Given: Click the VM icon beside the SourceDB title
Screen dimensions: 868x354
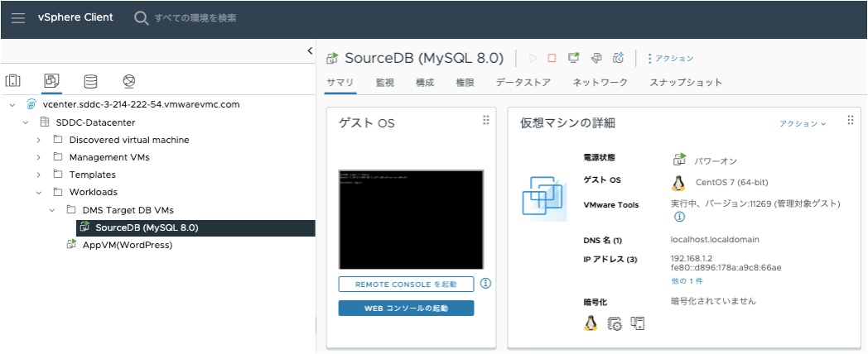Looking at the screenshot, I should coord(332,58).
